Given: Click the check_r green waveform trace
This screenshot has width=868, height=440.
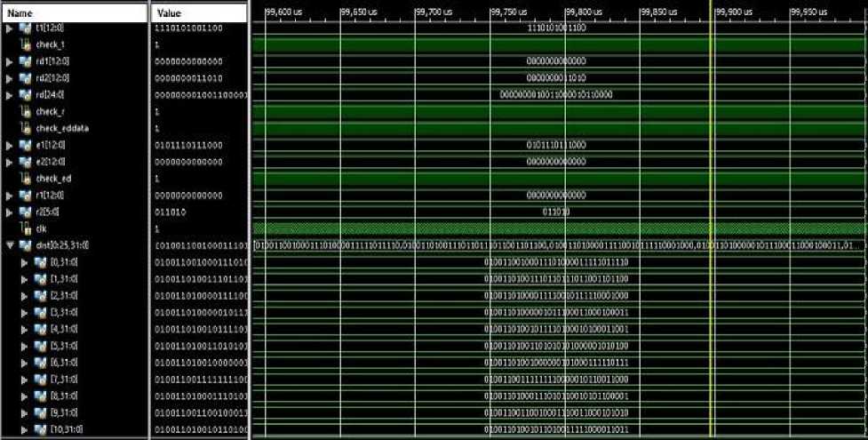Looking at the screenshot, I should [559, 111].
